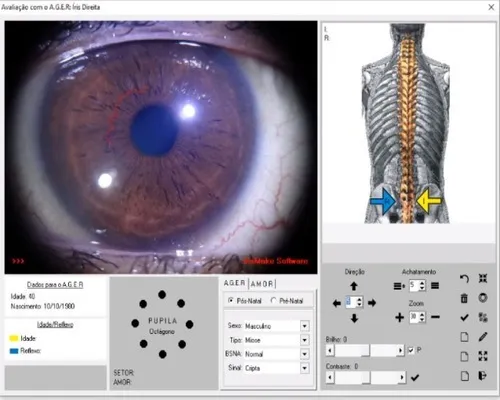This screenshot has width=500, height=400.
Task: Click the Direção right arrow
Action: [372, 303]
